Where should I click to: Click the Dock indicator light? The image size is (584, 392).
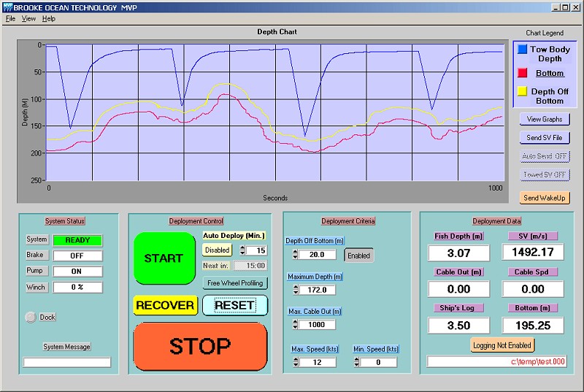30,318
